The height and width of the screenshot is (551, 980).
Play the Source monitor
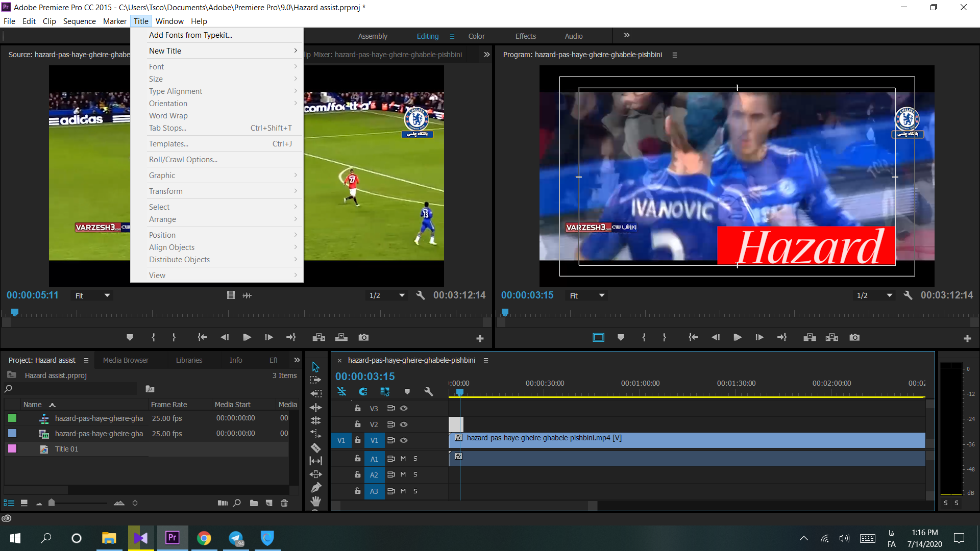[247, 337]
